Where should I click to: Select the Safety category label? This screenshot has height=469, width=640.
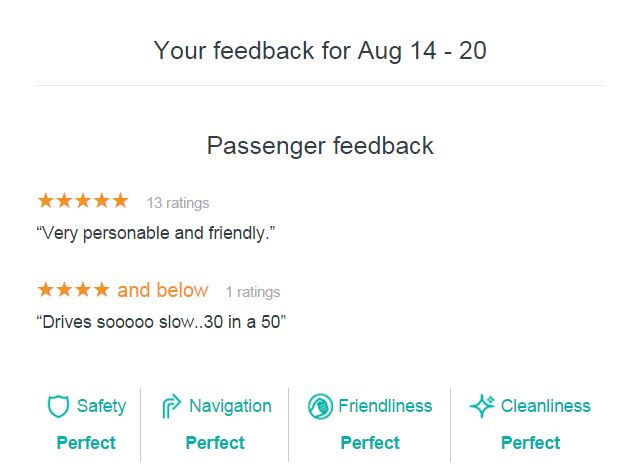click(102, 406)
